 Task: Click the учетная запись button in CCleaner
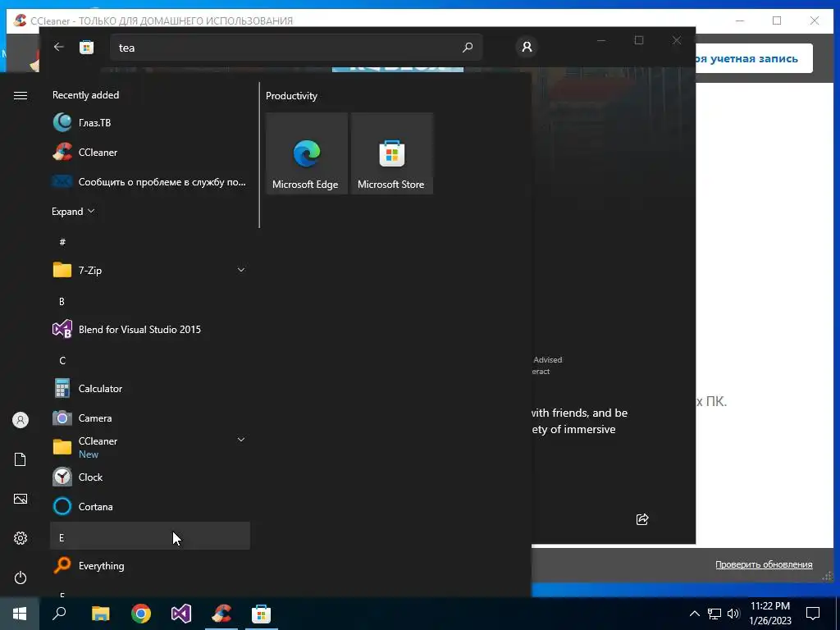click(x=754, y=58)
